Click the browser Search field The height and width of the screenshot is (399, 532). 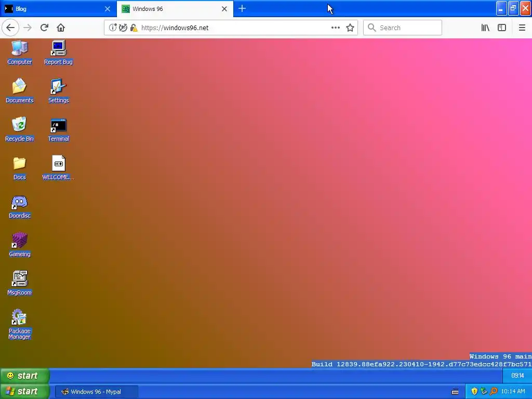[403, 28]
